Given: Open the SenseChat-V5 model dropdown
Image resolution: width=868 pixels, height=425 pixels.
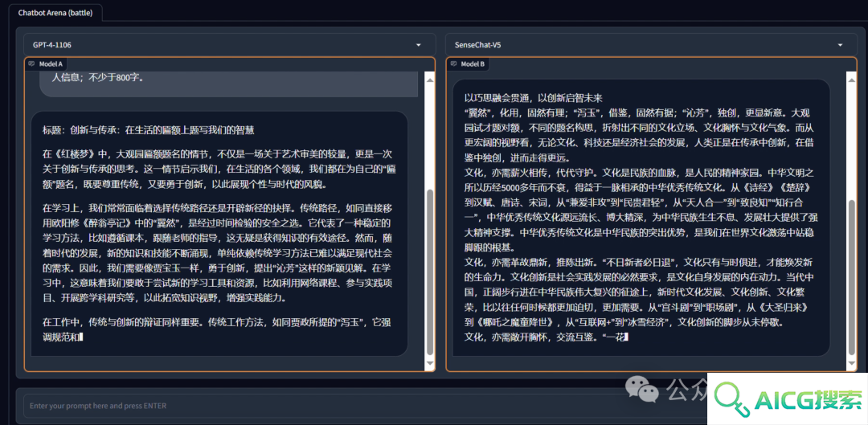Looking at the screenshot, I should (x=651, y=45).
